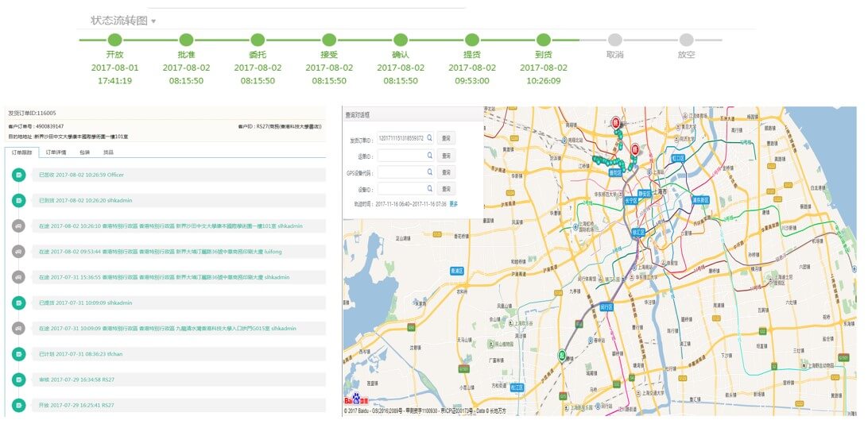Click the magnifier icon in 设备ID field
Image resolution: width=868 pixels, height=424 pixels.
[430, 189]
